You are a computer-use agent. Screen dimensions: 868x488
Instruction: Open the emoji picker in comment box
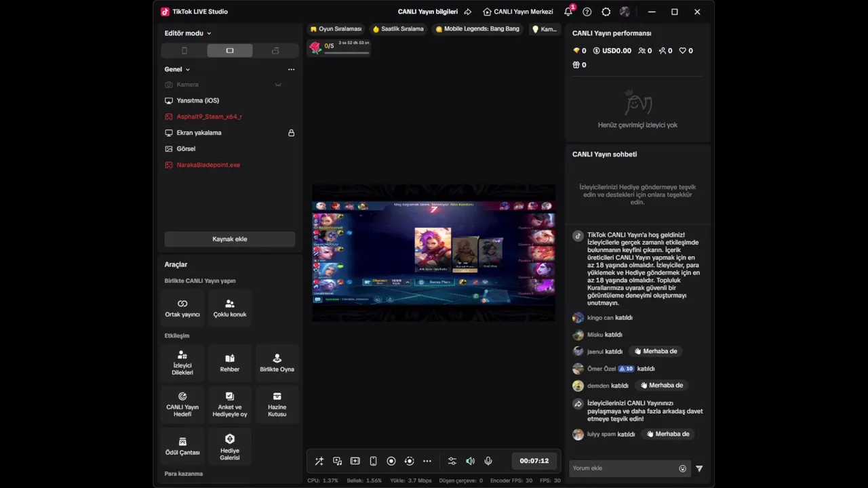click(683, 468)
